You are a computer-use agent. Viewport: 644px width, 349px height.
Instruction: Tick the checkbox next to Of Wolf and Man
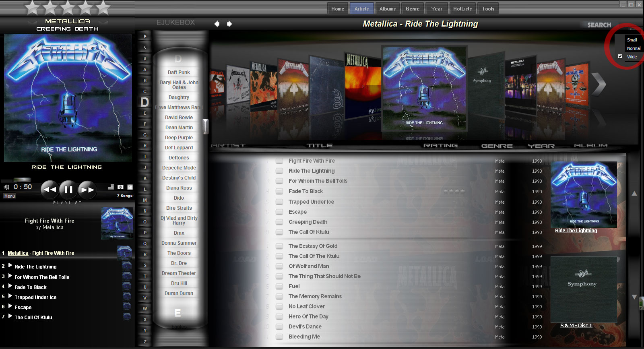[x=279, y=266]
